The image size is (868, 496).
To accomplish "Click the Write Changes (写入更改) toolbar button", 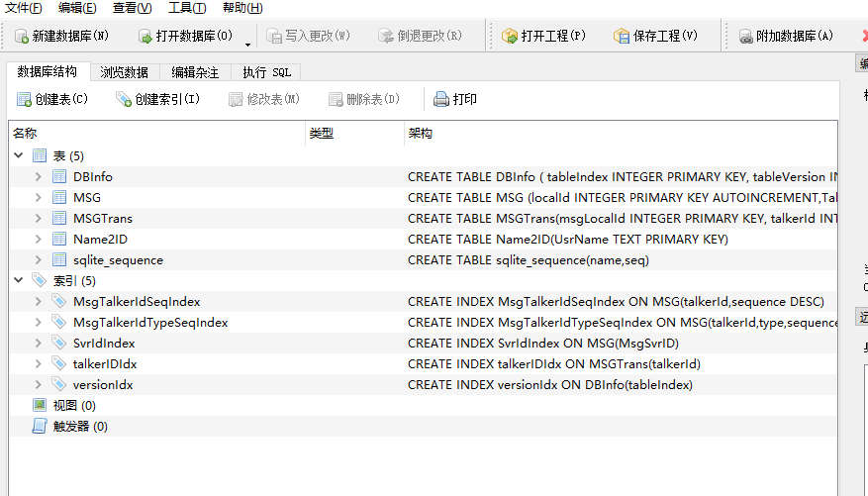I will 309,36.
